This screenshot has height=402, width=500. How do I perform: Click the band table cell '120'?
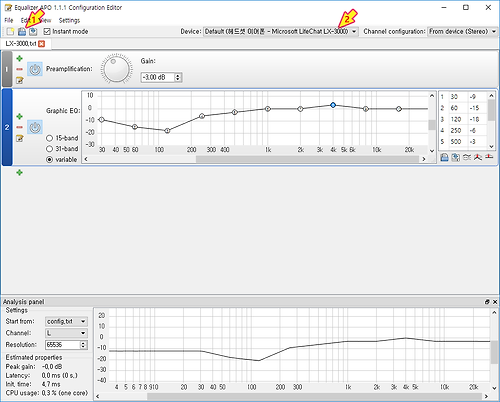pyautogui.click(x=456, y=119)
